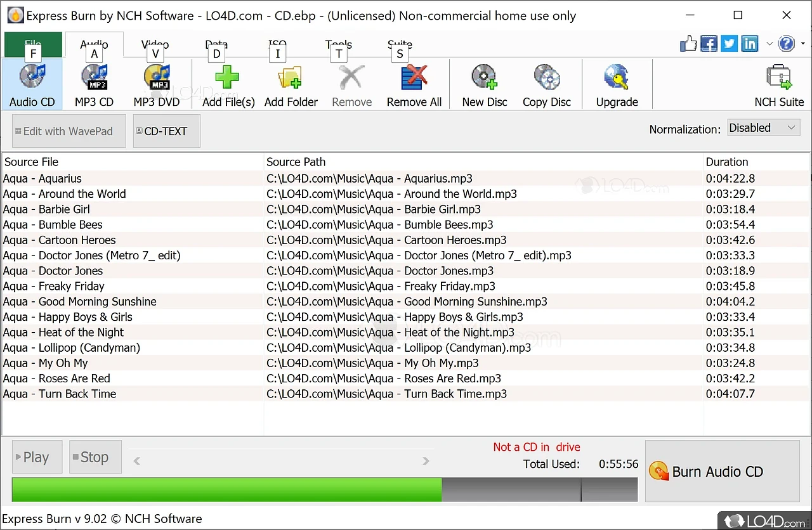Select track Aqua - Turn Back Time
This screenshot has height=530, width=812.
(x=60, y=394)
